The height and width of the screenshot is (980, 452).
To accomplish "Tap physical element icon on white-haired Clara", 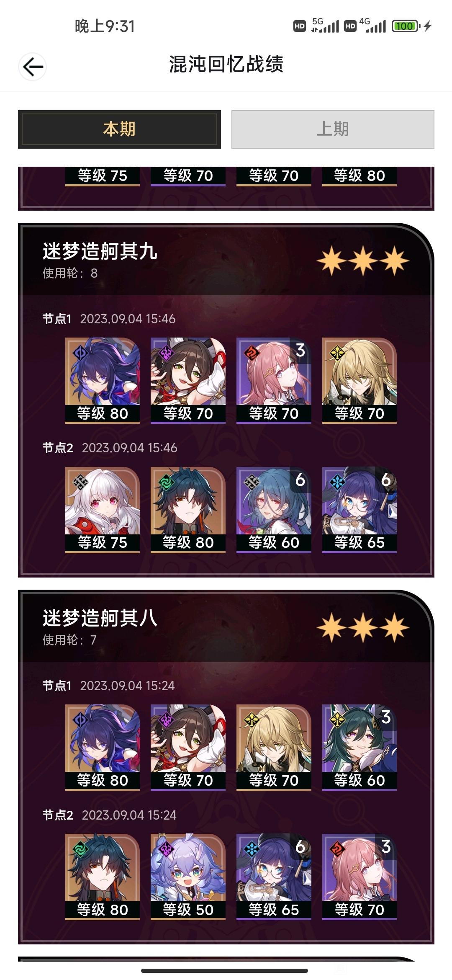I will pyautogui.click(x=80, y=482).
